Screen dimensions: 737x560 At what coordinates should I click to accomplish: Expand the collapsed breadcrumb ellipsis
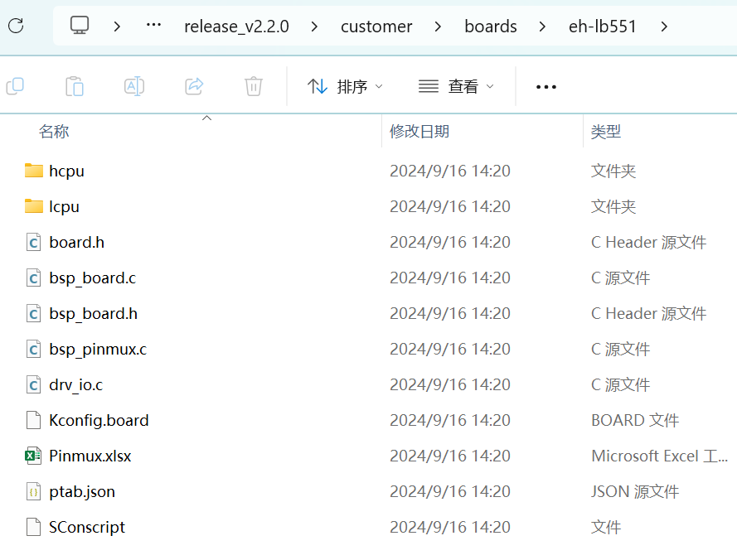153,26
